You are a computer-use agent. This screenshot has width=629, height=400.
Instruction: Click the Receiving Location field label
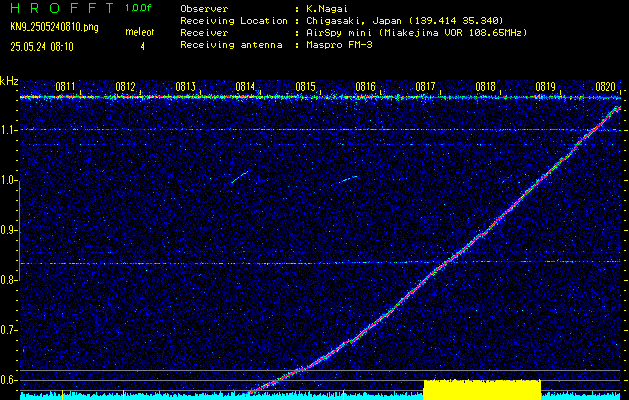coord(234,20)
